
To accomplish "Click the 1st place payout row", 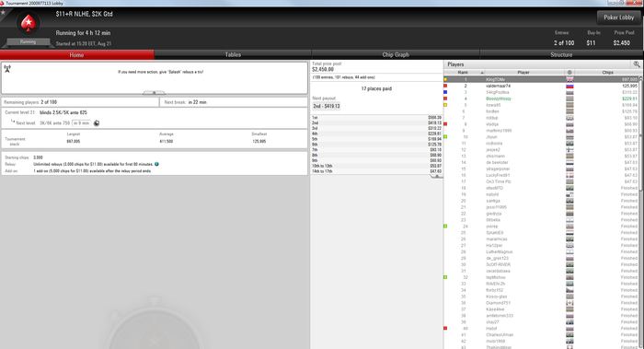I will coord(376,118).
